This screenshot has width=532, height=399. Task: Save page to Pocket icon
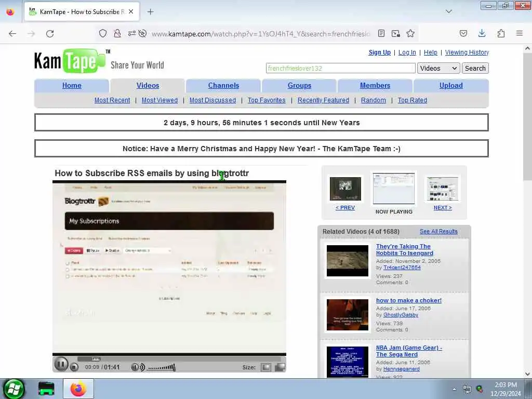point(463,33)
